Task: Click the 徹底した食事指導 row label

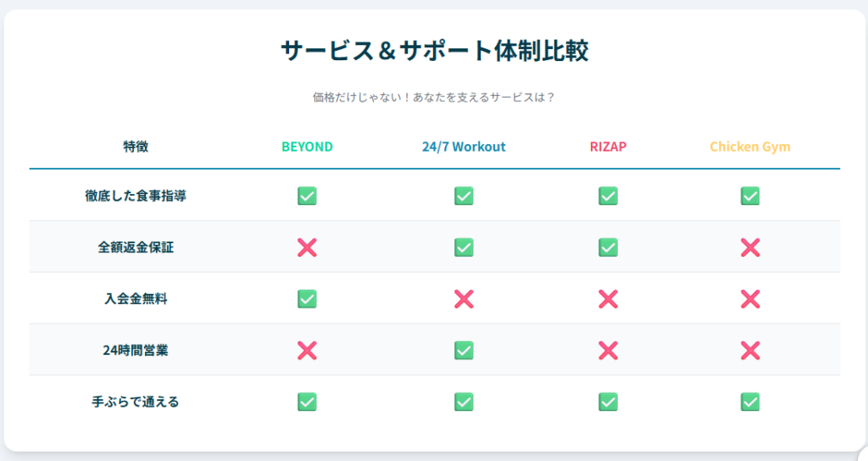Action: (136, 196)
